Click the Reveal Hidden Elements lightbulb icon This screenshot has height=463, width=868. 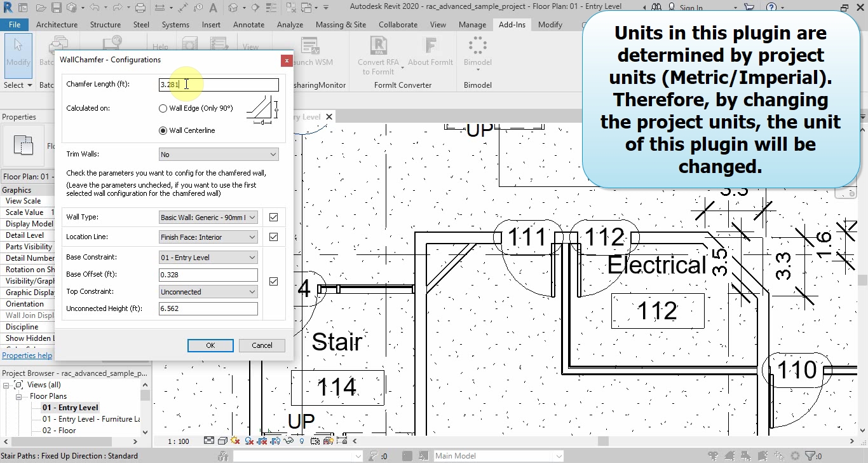point(302,440)
